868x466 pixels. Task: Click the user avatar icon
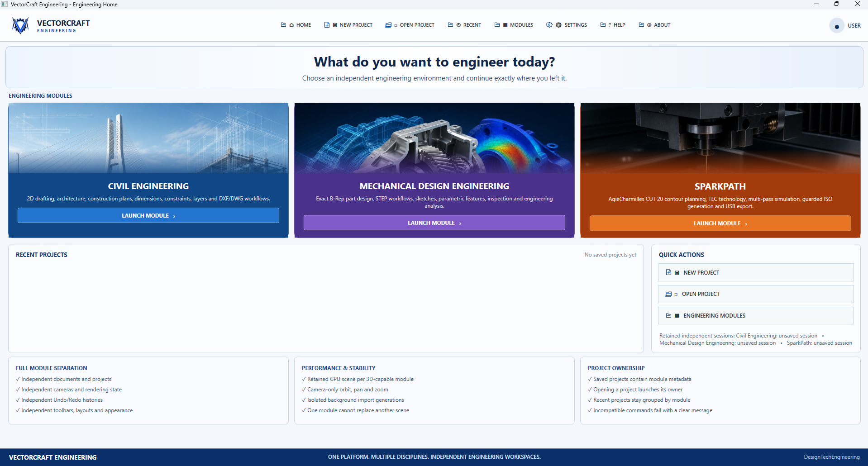tap(836, 26)
